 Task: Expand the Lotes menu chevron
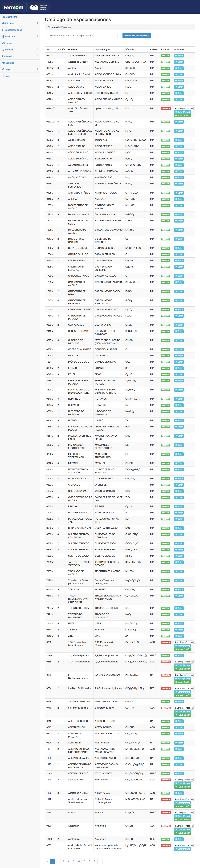pyautogui.click(x=37, y=43)
